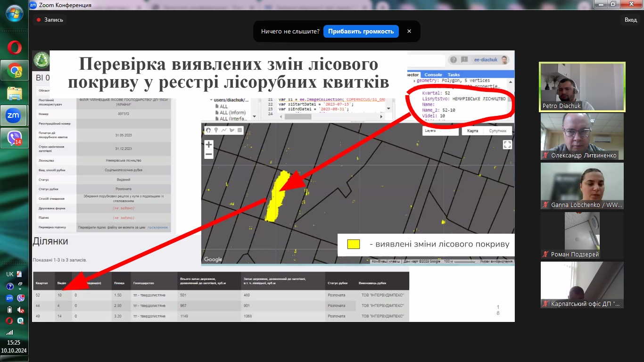Click the muted mic icon for Олександр Литвиненко
The width and height of the screenshot is (644, 362).
coord(546,156)
